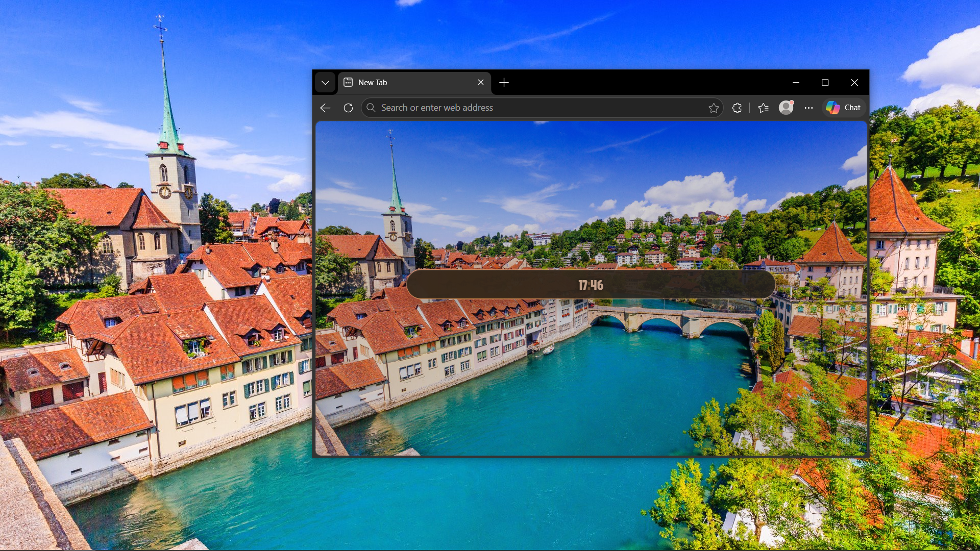Viewport: 980px width, 551px height.
Task: Focus the search or web address field
Action: 542,108
